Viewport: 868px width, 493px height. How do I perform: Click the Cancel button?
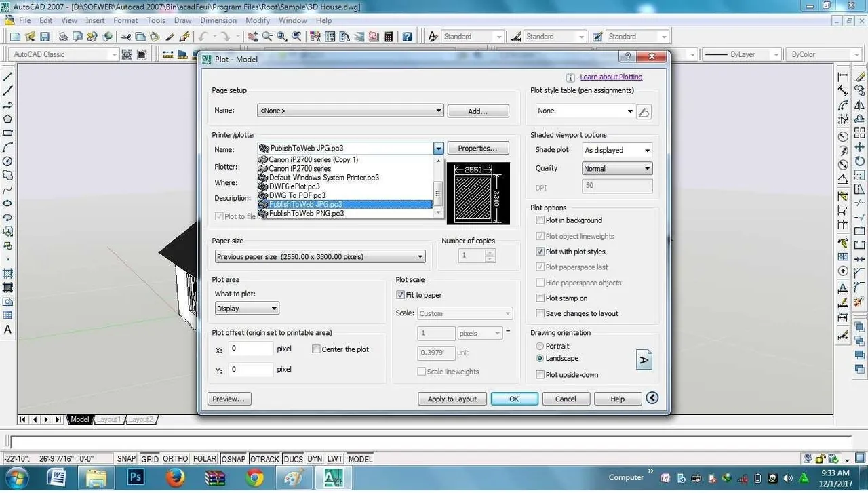(x=566, y=399)
